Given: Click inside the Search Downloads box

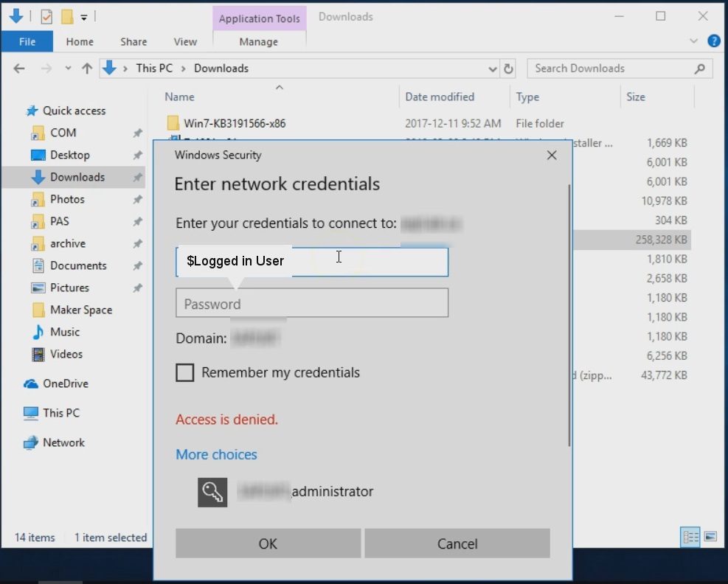Looking at the screenshot, I should (x=611, y=68).
